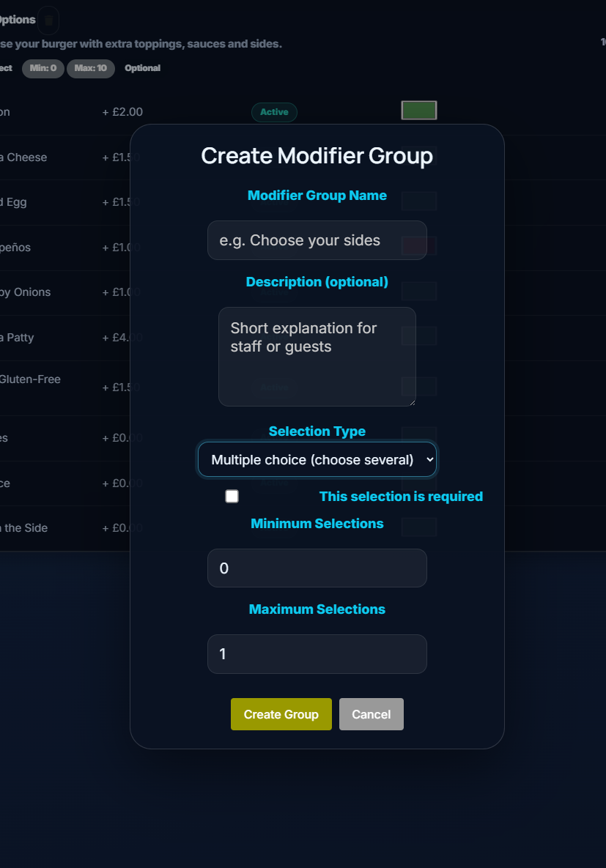Toggle the green switch in the £2.00 row

click(x=418, y=110)
